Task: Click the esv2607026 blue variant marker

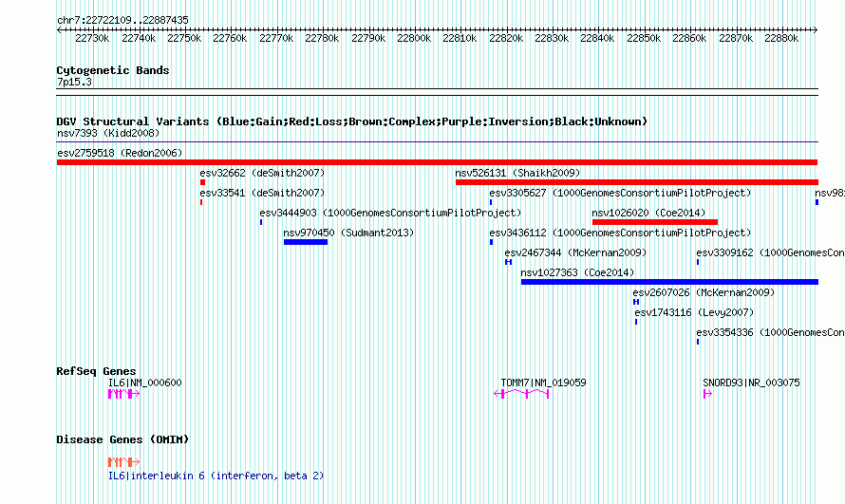Action: click(x=636, y=302)
